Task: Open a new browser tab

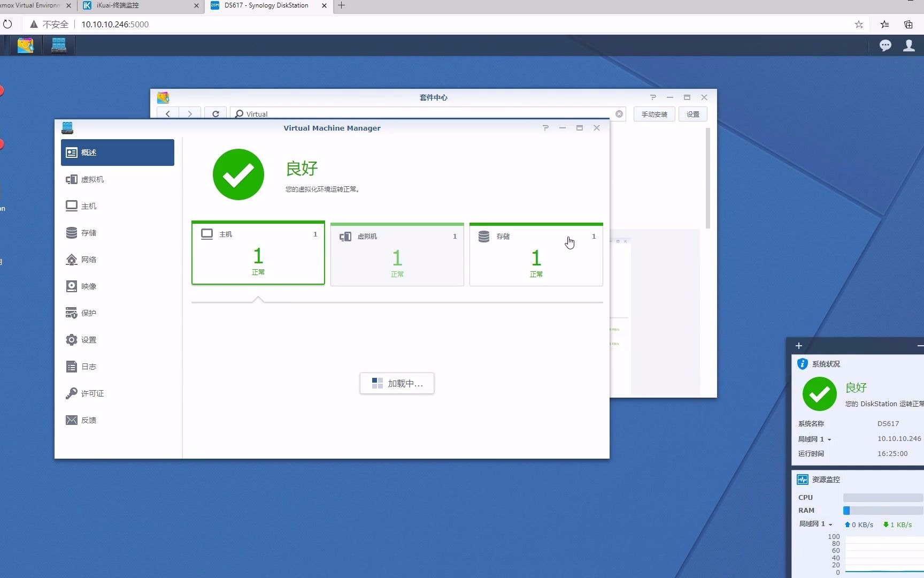Action: [341, 5]
